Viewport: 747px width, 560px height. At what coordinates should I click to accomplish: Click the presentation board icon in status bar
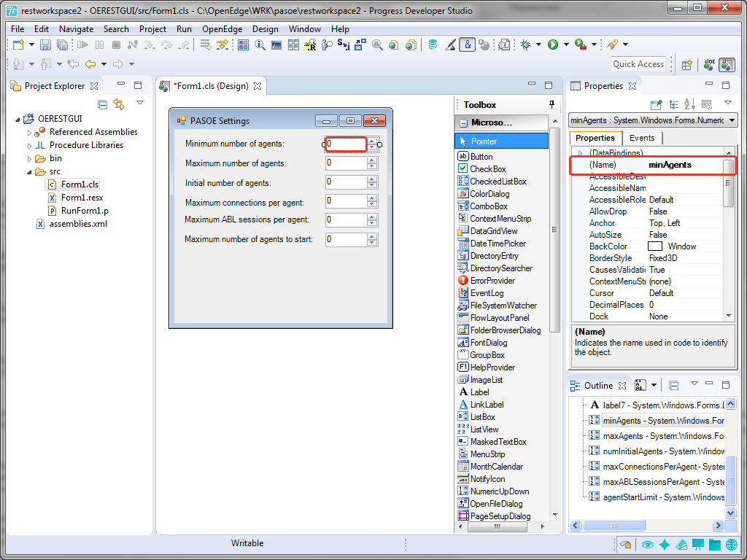pyautogui.click(x=698, y=545)
